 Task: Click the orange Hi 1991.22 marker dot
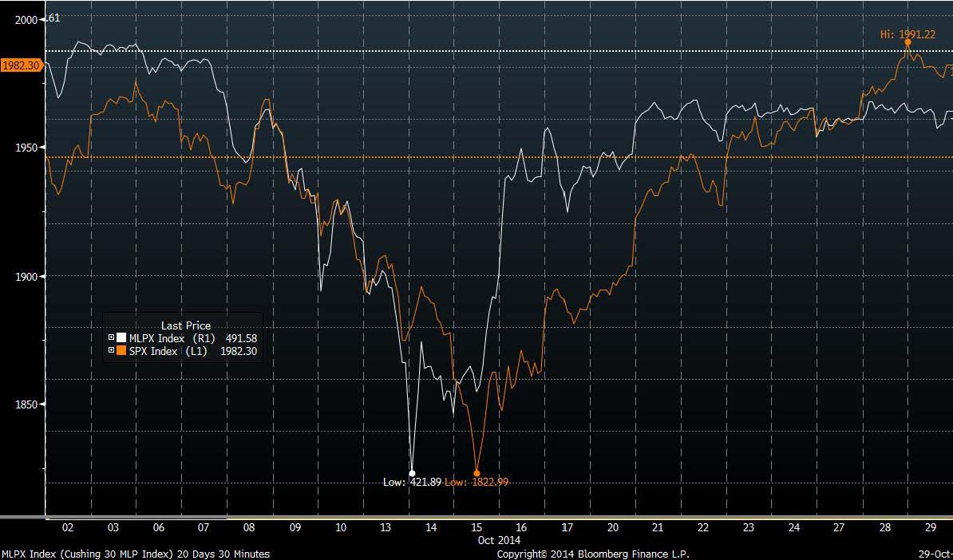click(908, 42)
